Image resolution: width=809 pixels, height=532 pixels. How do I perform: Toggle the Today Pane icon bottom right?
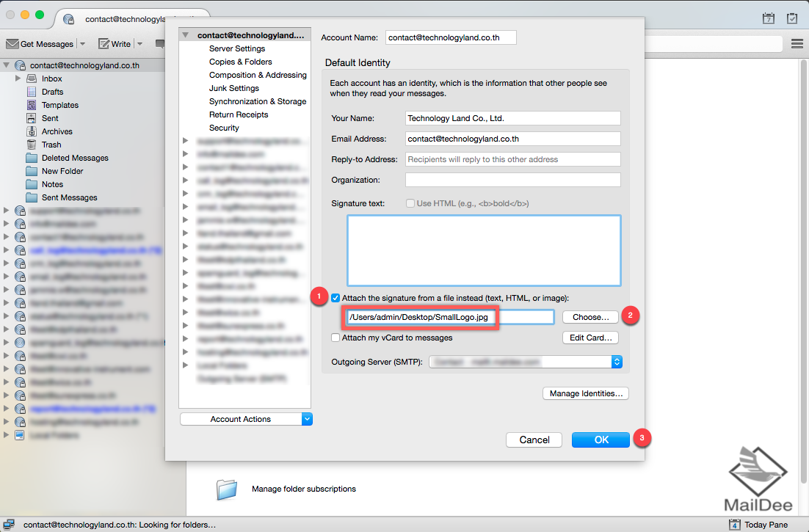pos(735,524)
